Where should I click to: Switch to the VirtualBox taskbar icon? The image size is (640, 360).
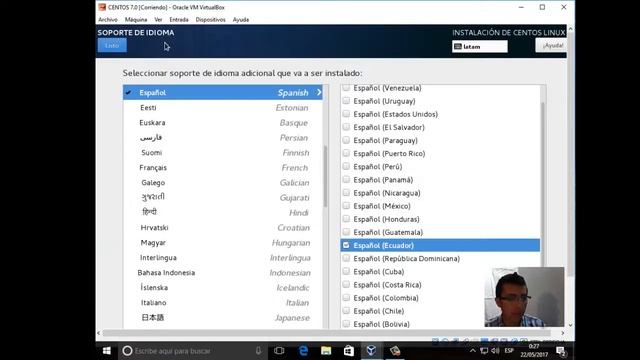[x=371, y=351]
